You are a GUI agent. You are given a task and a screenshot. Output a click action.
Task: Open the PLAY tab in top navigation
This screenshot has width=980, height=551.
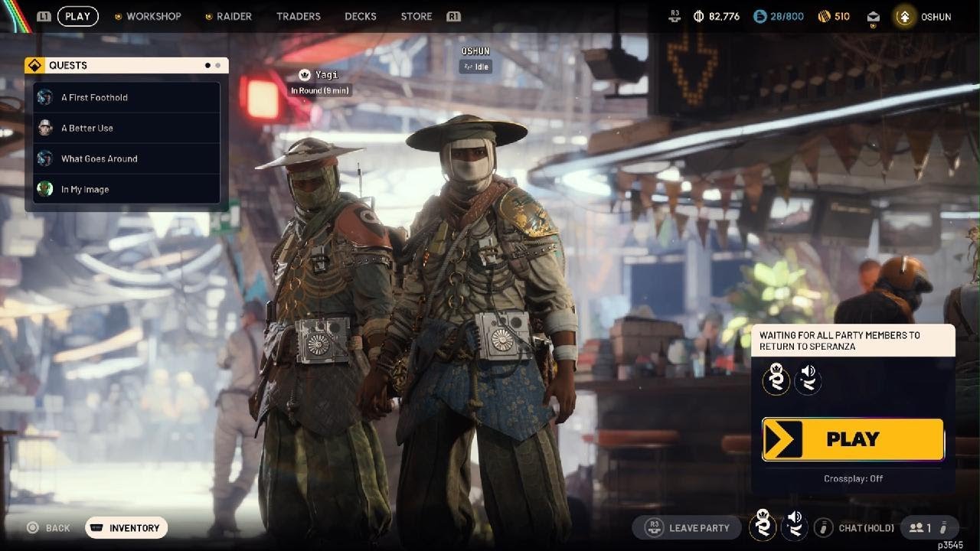click(x=77, y=16)
